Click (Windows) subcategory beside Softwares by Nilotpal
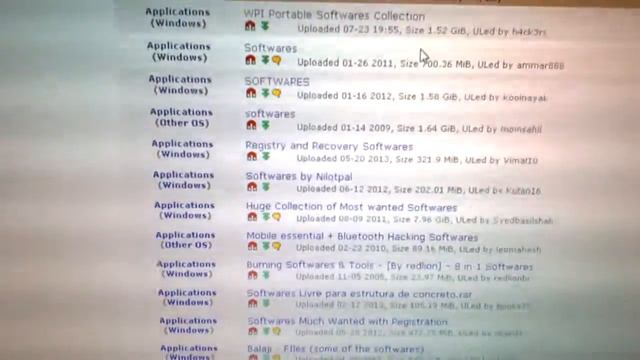The image size is (640, 360). (x=184, y=185)
